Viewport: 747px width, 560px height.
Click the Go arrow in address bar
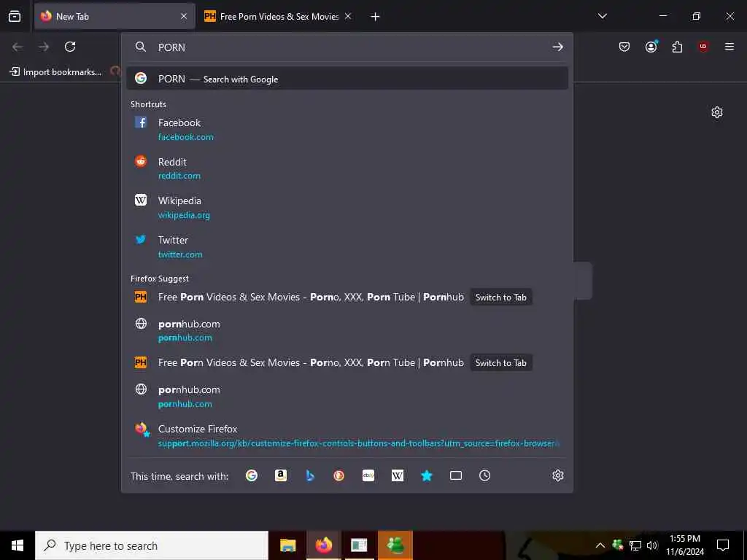(558, 47)
